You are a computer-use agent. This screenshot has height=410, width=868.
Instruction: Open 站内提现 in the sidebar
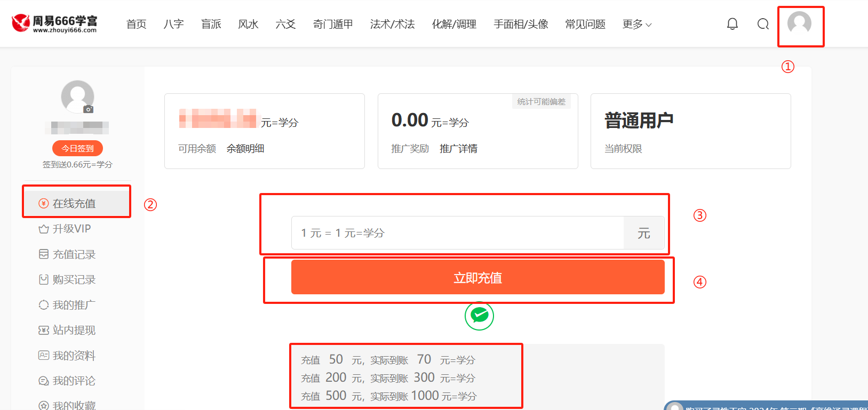pos(74,330)
